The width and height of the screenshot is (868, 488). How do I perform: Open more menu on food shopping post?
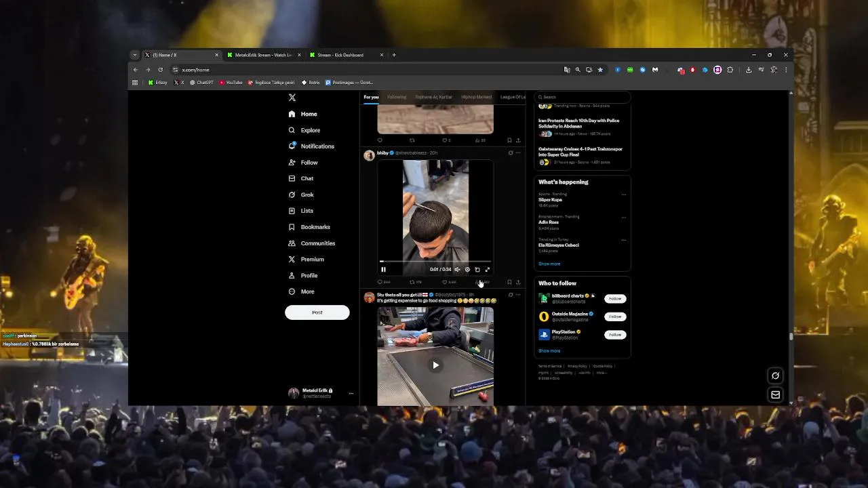click(x=518, y=295)
